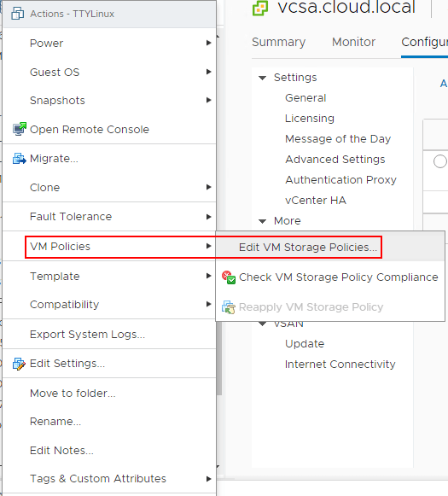Choose Open Remote Console
This screenshot has width=448, height=496.
click(109, 129)
